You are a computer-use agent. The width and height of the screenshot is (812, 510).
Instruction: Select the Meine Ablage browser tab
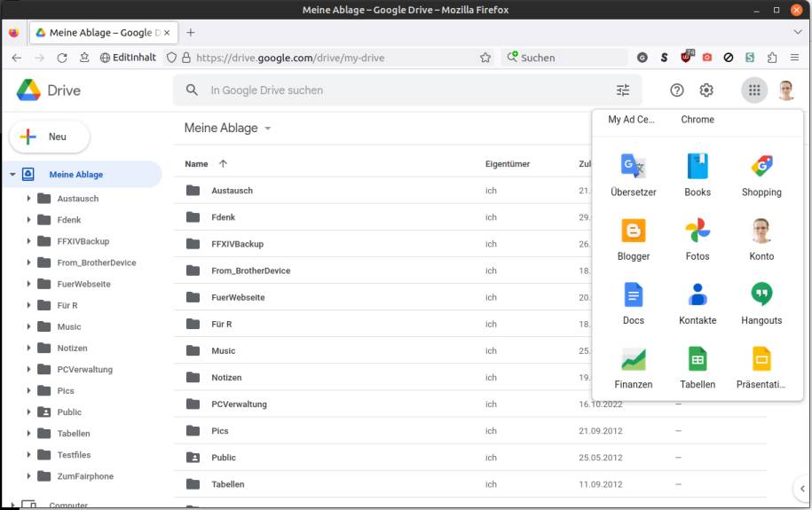pyautogui.click(x=100, y=33)
